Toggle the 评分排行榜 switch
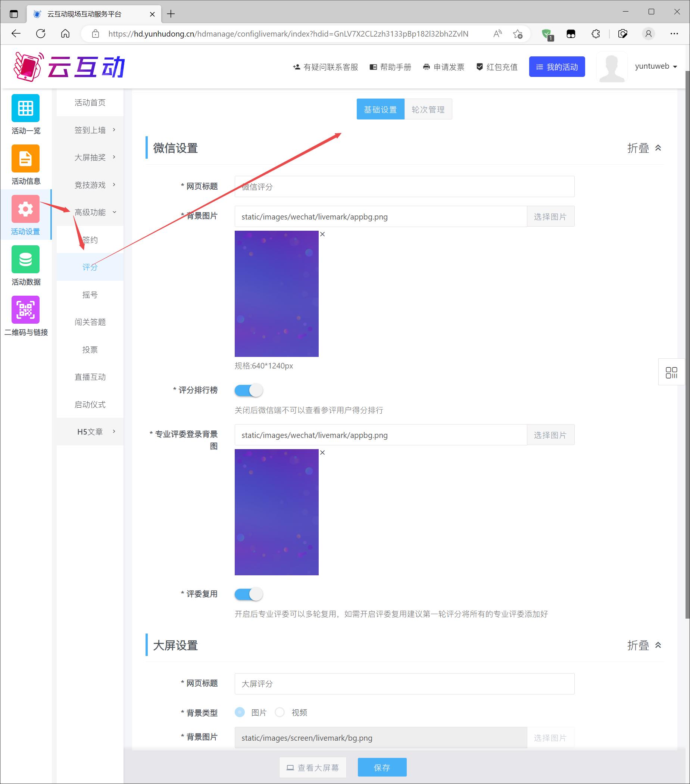The width and height of the screenshot is (690, 784). [x=249, y=391]
